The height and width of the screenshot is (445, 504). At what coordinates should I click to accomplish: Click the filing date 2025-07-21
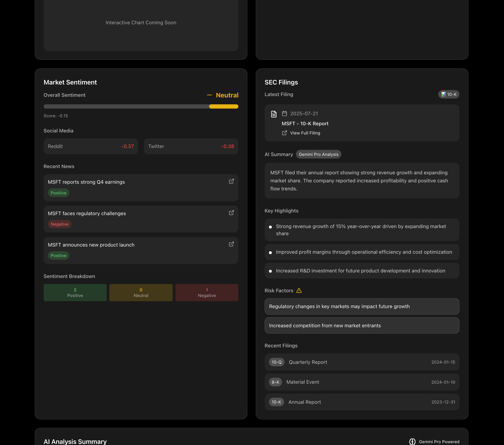tap(304, 113)
